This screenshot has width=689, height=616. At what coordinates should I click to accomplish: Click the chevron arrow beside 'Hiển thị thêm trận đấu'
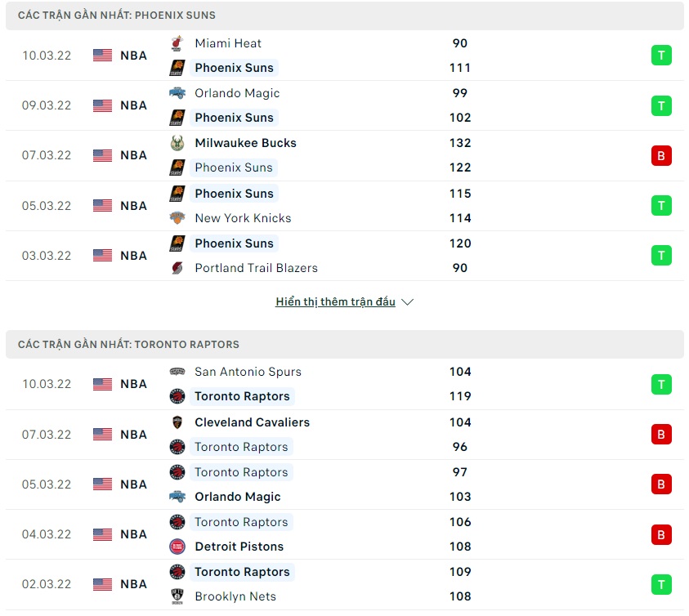point(408,302)
